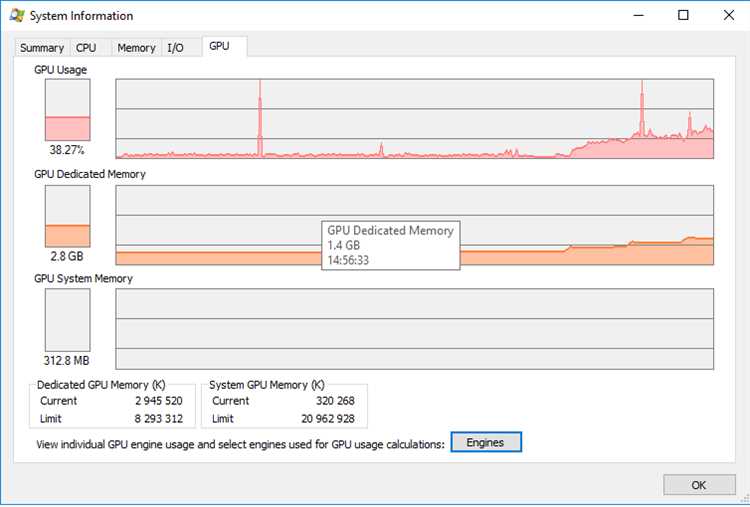Open the Engines selection dialog
The width and height of the screenshot is (750, 507).
pyautogui.click(x=486, y=443)
